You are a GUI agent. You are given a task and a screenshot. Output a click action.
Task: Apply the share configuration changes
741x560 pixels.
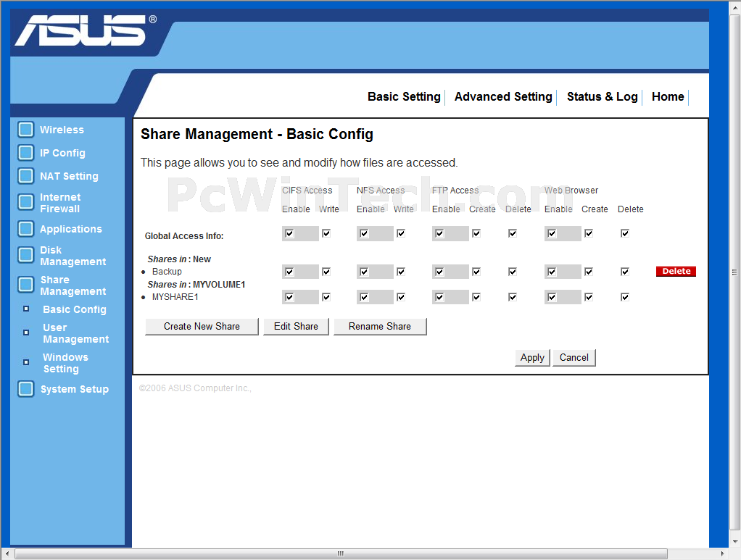click(532, 357)
